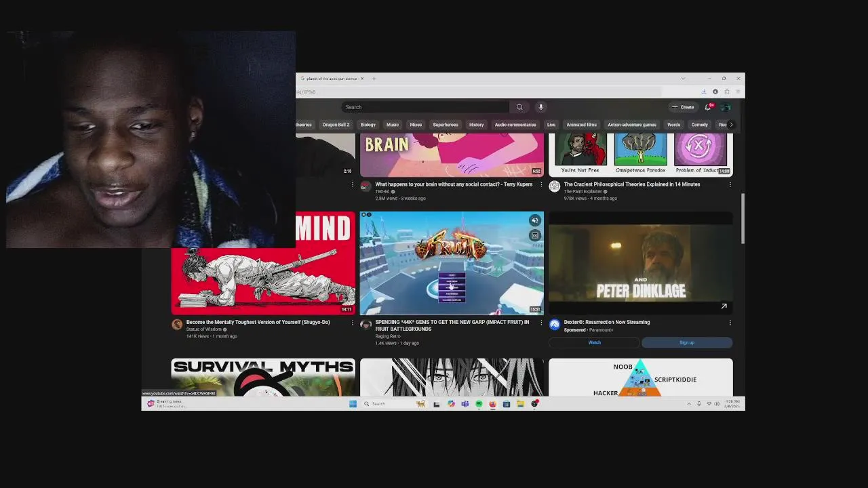Screen dimensions: 868x488
Task: Select the Dragon Ball Z category chip
Action: tap(336, 125)
